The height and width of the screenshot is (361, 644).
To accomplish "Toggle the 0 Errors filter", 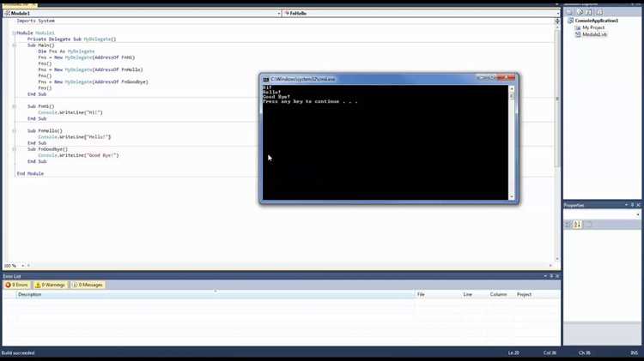I will click(x=17, y=285).
